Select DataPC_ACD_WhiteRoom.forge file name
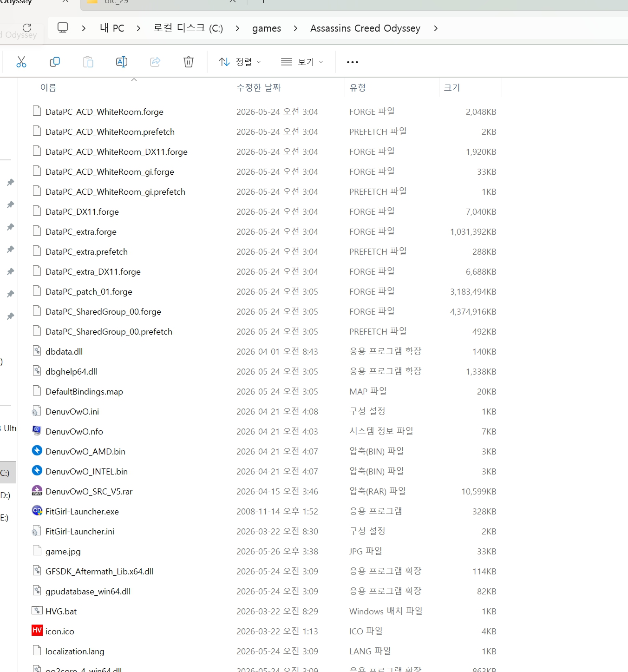This screenshot has height=672, width=628. point(105,112)
